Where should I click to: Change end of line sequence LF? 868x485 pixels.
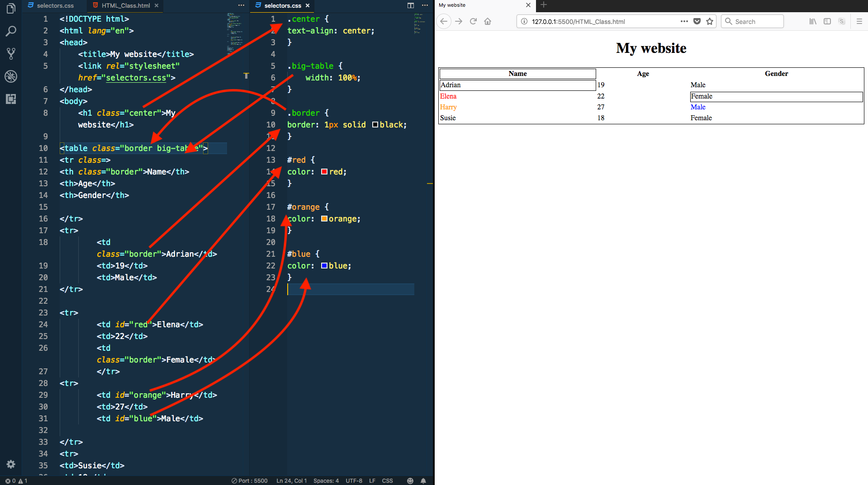pyautogui.click(x=372, y=481)
